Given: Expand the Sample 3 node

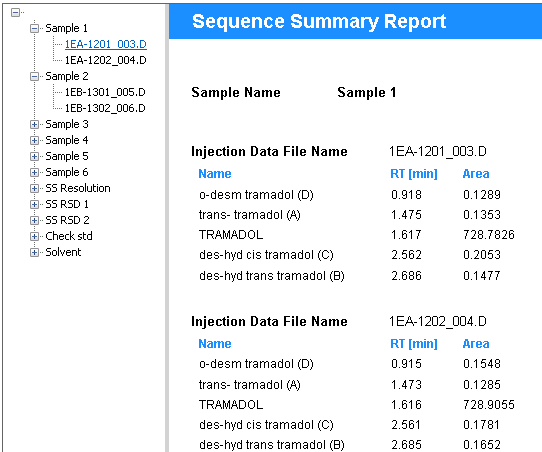Looking at the screenshot, I should tap(34, 124).
